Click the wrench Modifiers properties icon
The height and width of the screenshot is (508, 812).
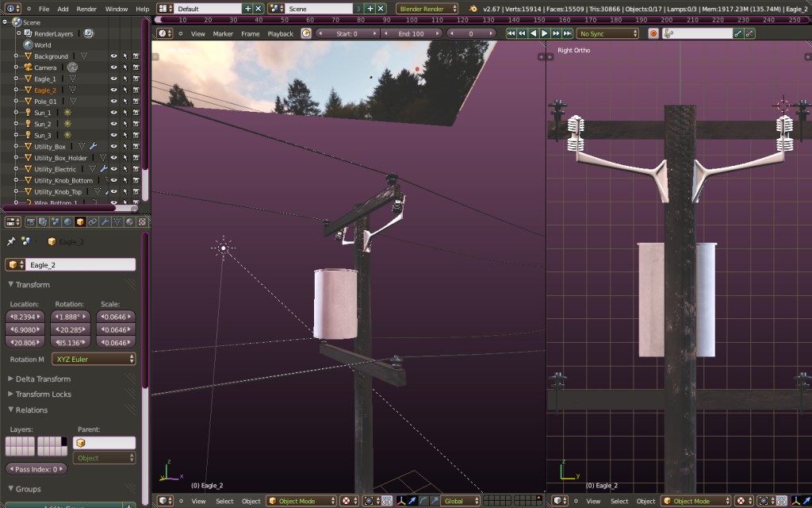(x=105, y=221)
